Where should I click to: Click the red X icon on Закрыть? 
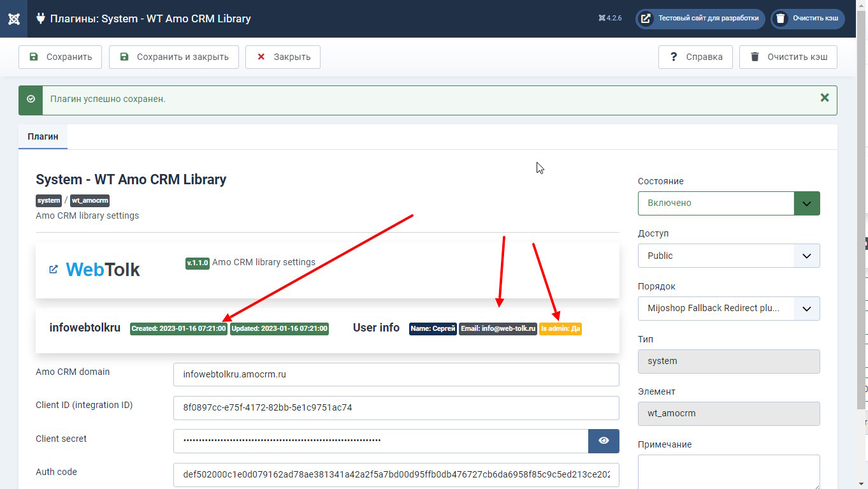coord(261,57)
